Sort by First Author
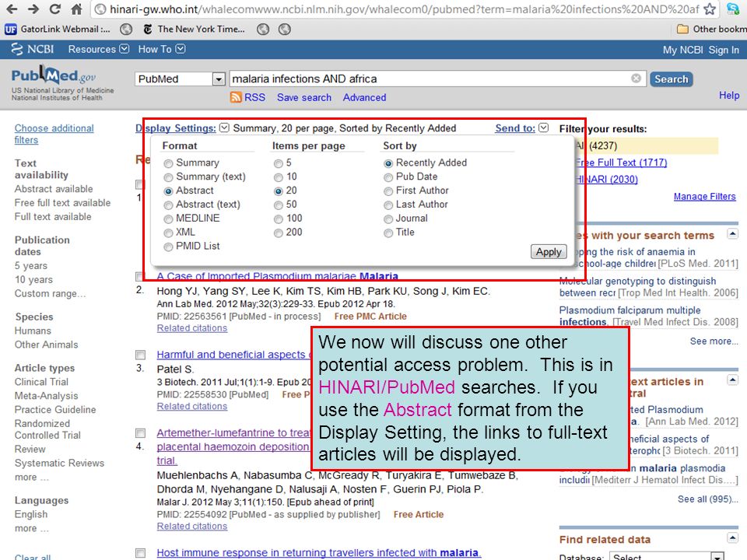This screenshot has height=560, width=747. click(x=388, y=191)
